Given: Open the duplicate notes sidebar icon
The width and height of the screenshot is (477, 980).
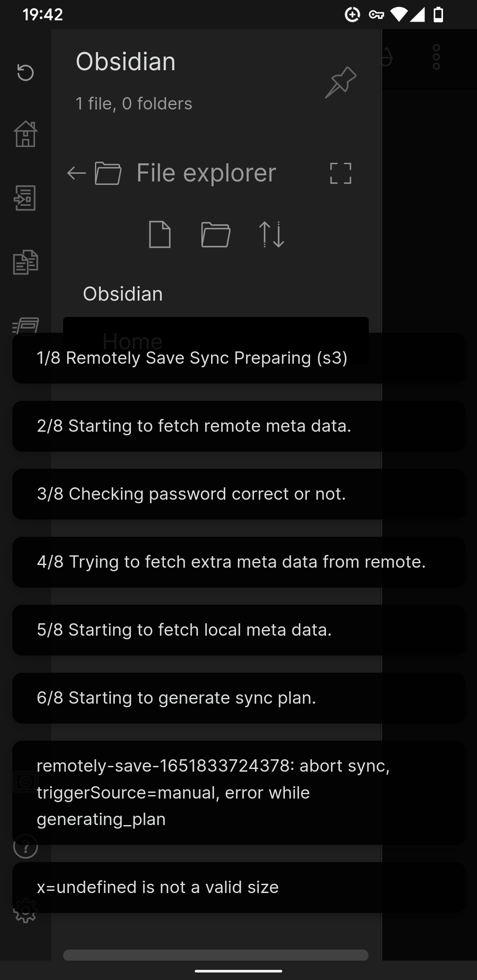Looking at the screenshot, I should click(26, 263).
